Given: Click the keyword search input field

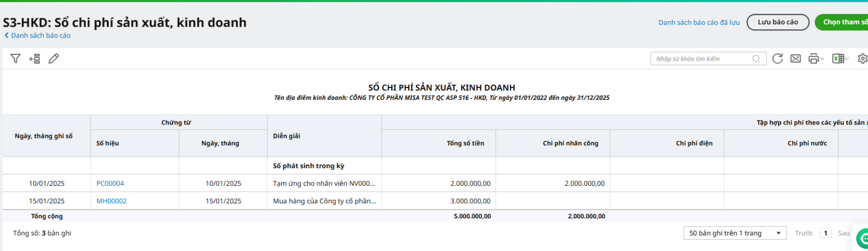Looking at the screenshot, I should click(701, 59).
